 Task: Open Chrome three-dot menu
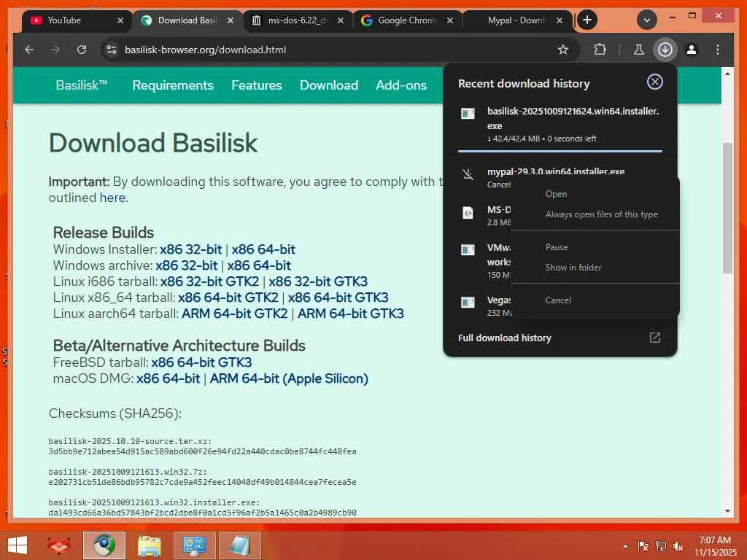coord(718,50)
